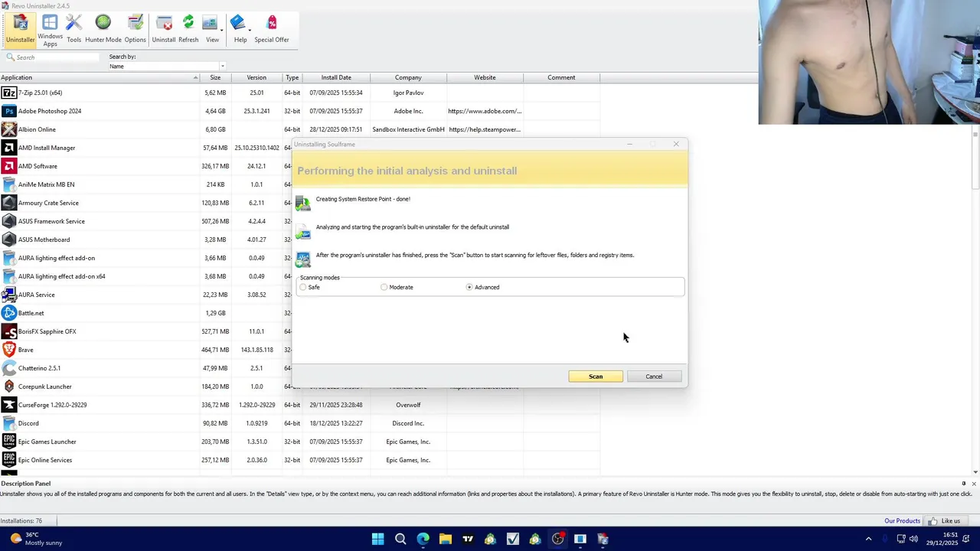Open File Explorer from taskbar
The width and height of the screenshot is (980, 551).
(446, 540)
